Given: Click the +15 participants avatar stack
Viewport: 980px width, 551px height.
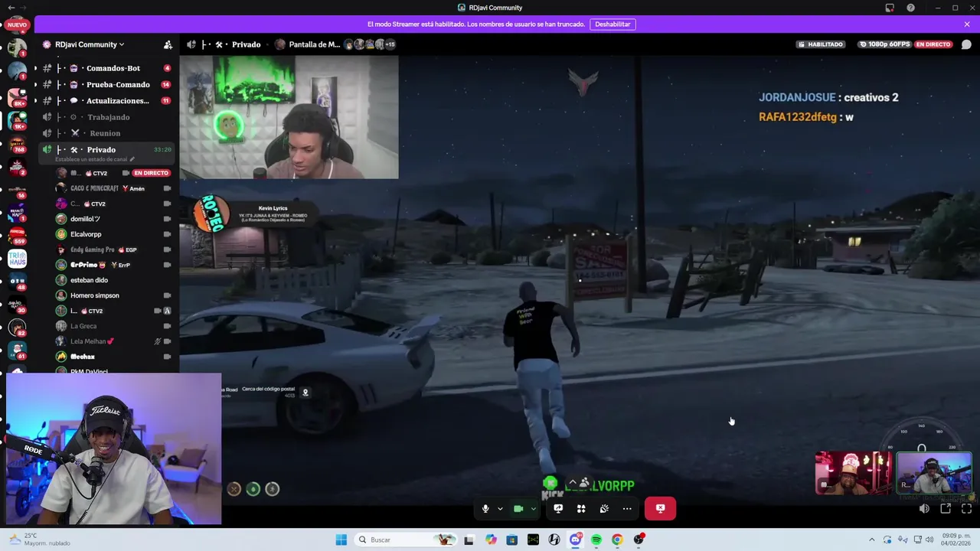Looking at the screenshot, I should (x=370, y=44).
